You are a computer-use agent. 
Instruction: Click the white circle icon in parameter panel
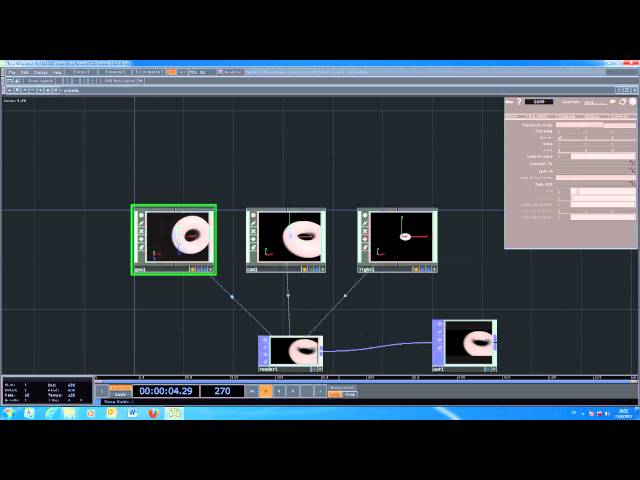coord(633,102)
